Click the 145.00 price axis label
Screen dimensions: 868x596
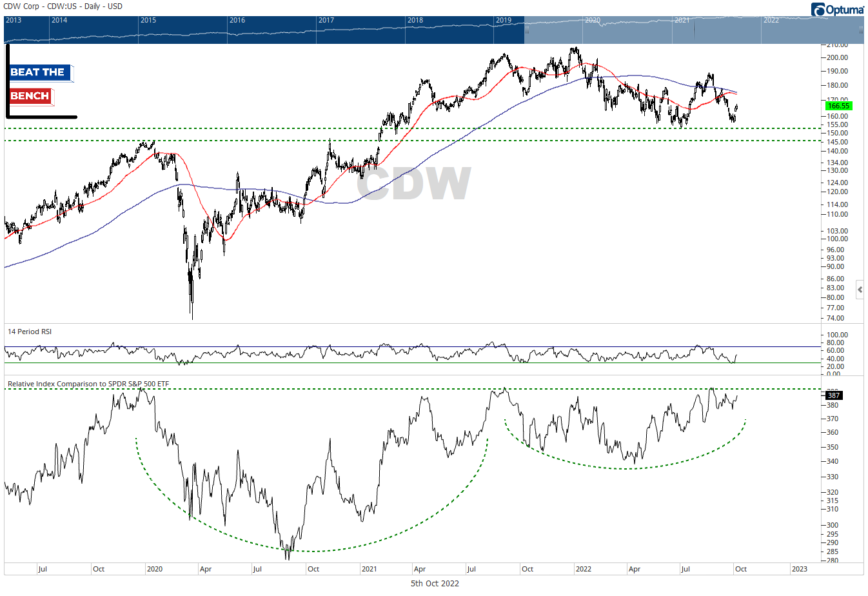tap(838, 142)
